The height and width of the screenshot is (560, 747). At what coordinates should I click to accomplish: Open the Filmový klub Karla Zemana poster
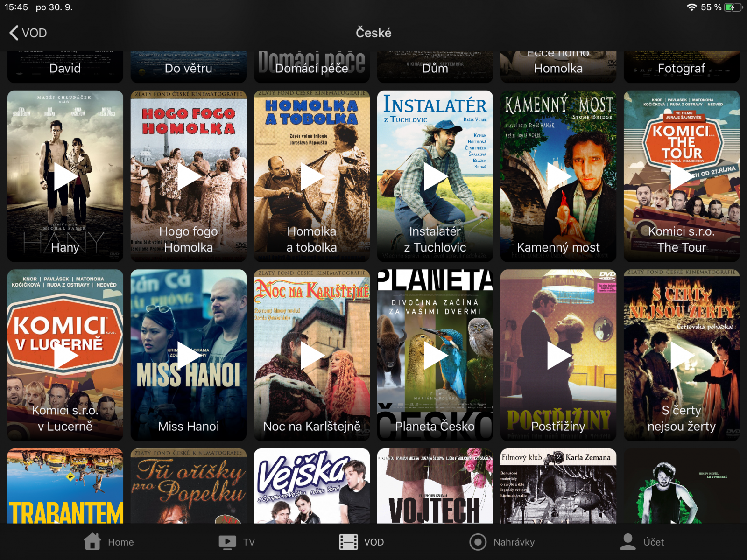(558, 486)
